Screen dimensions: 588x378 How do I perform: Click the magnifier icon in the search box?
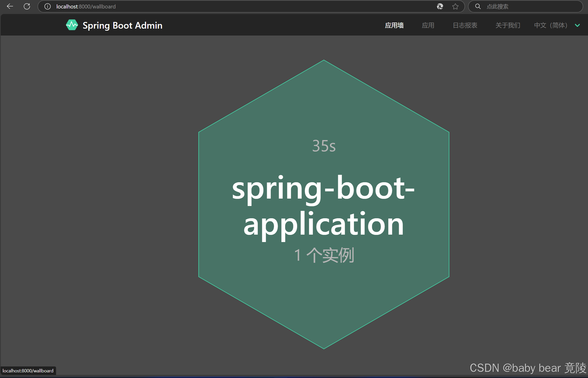click(x=478, y=6)
